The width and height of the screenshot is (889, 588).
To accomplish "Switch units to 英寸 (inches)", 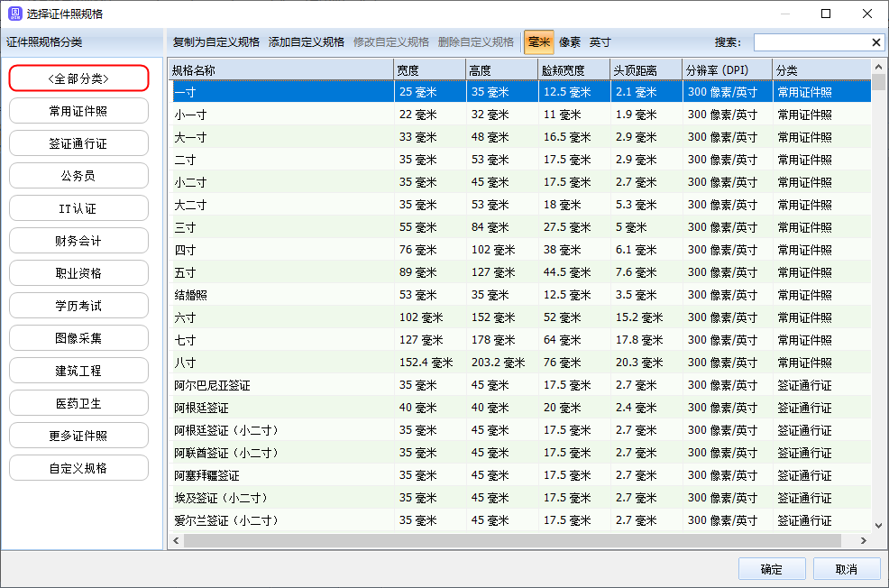I will 600,42.
